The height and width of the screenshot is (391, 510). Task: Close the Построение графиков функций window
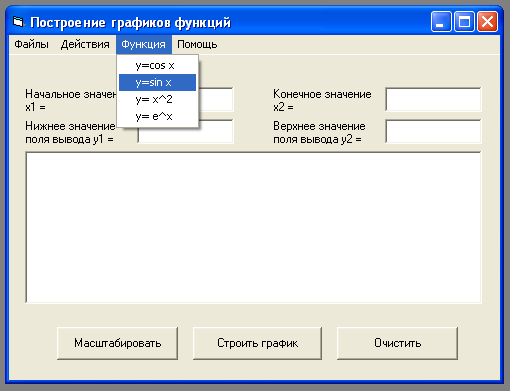point(487,22)
